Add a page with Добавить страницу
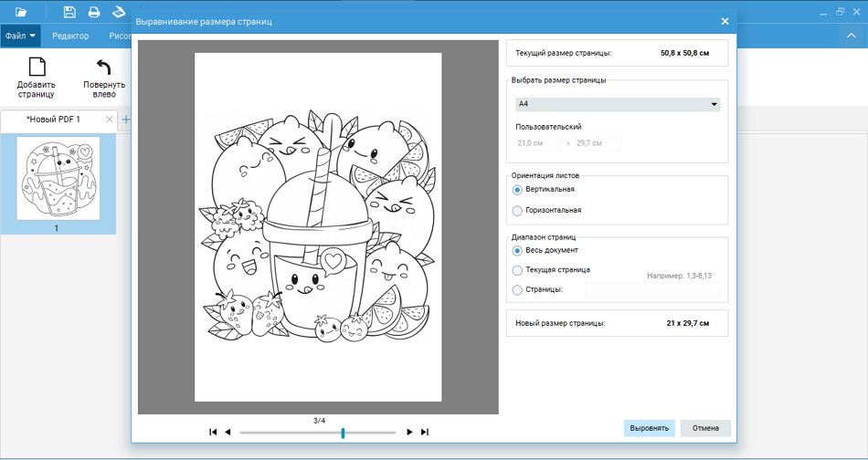Screen dimensions: 868x460 click(x=37, y=78)
